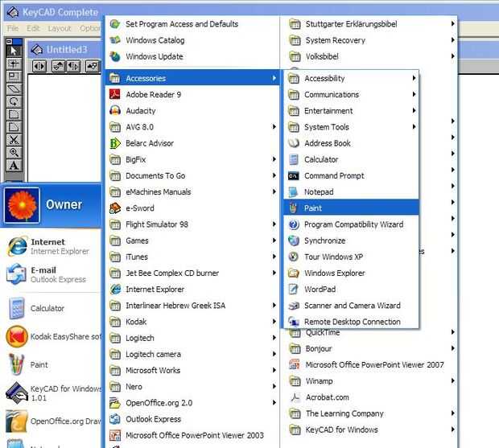Open Windows Update

(192, 56)
